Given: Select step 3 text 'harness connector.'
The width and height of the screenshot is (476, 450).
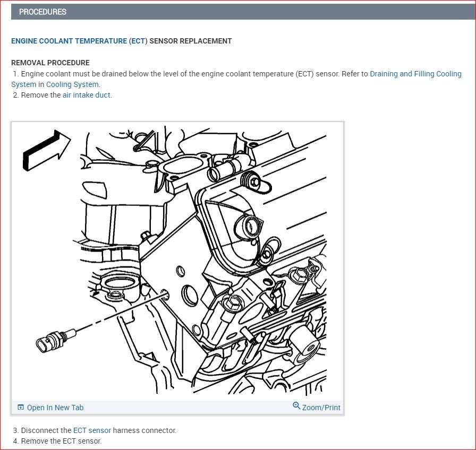Looking at the screenshot, I should coord(144,430).
